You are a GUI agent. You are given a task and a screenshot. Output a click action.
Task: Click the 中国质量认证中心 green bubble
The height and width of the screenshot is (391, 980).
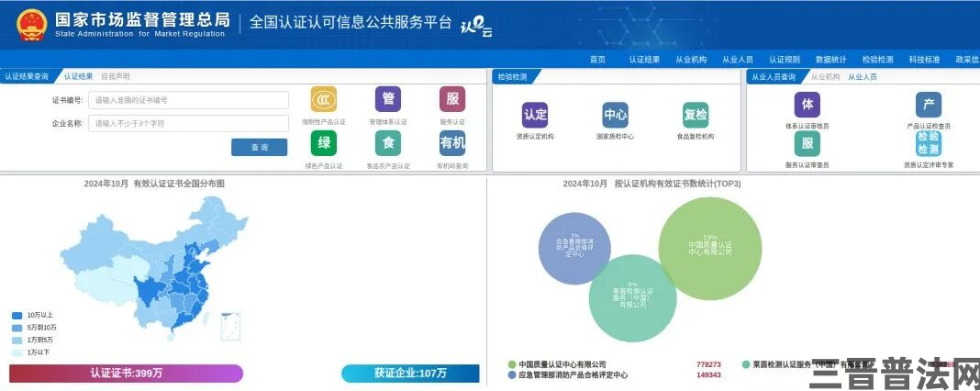click(710, 248)
